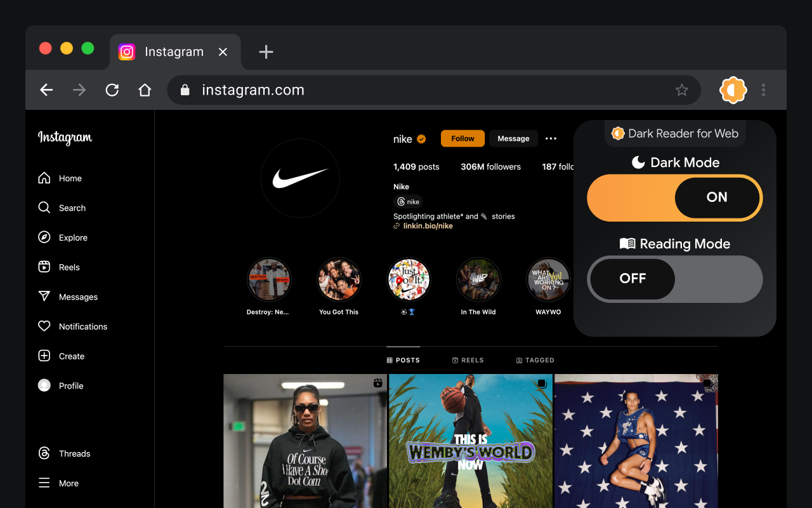Image resolution: width=812 pixels, height=508 pixels.
Task: Open the browser home page
Action: tap(145, 90)
